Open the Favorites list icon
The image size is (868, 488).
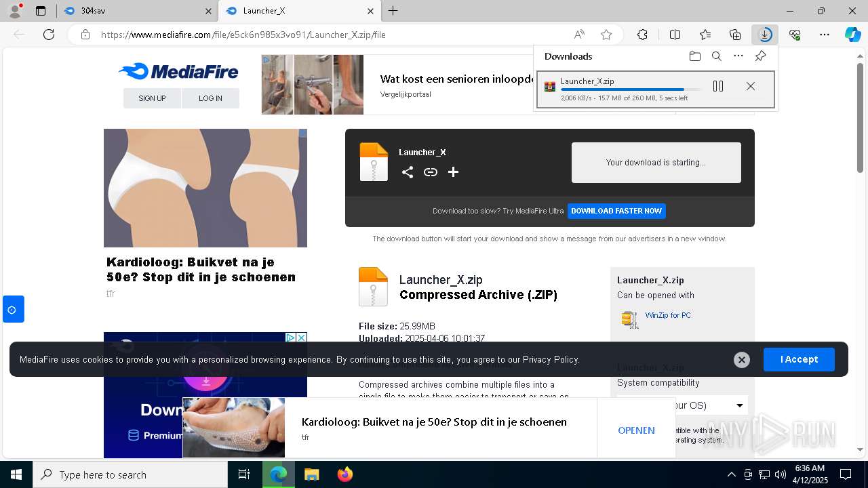[x=705, y=35]
